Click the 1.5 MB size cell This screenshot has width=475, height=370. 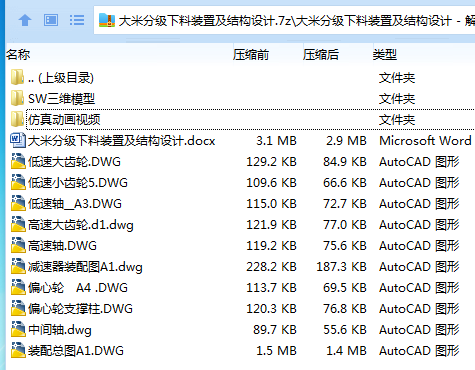276,351
